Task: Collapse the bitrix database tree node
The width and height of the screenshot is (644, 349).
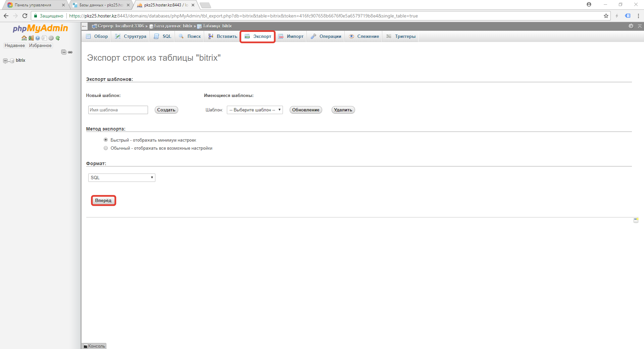Action: [5, 61]
